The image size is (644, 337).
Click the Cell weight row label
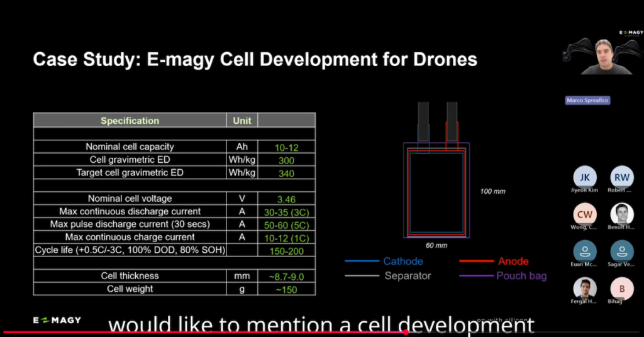pyautogui.click(x=130, y=289)
